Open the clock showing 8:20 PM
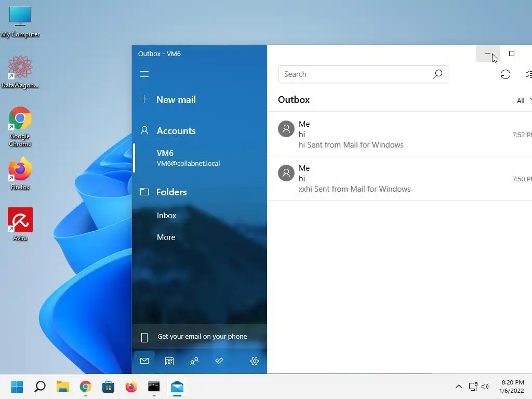The width and height of the screenshot is (532, 399). point(512,387)
